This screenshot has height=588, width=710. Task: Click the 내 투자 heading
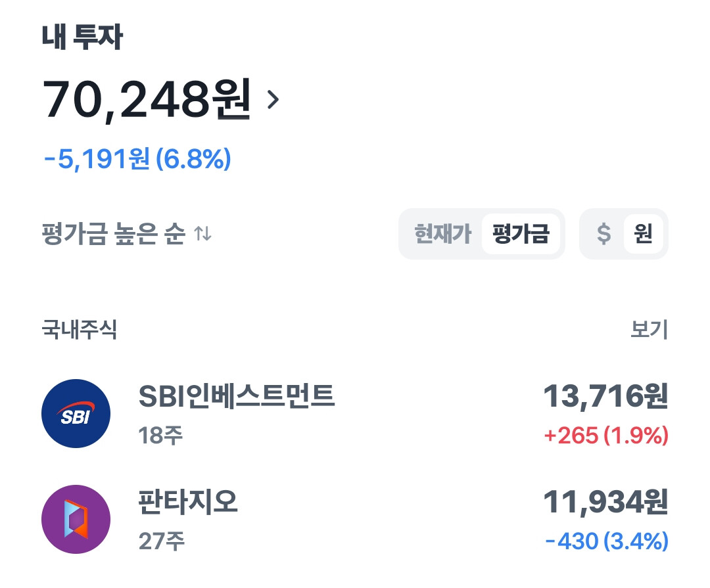(x=82, y=39)
